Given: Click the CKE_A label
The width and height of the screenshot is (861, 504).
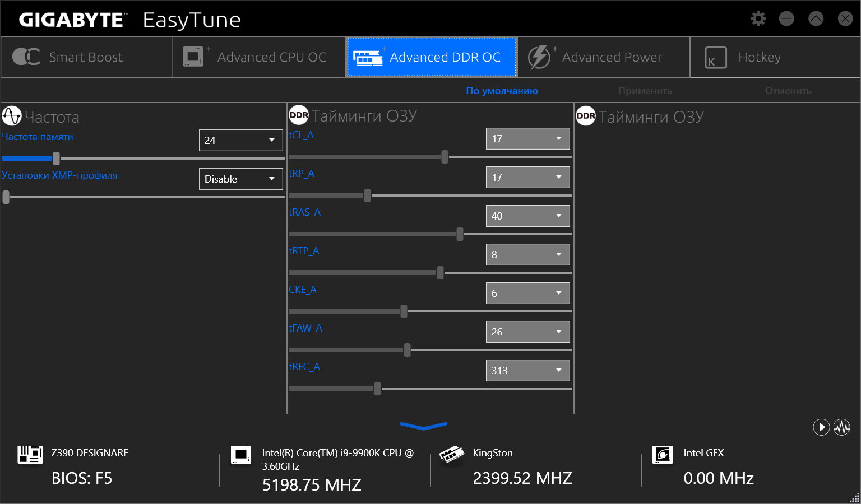Looking at the screenshot, I should click(x=303, y=290).
